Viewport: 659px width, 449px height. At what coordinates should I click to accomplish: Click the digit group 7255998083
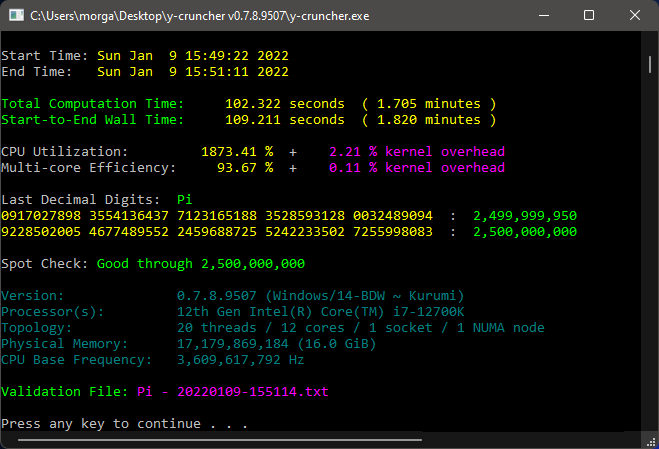393,232
